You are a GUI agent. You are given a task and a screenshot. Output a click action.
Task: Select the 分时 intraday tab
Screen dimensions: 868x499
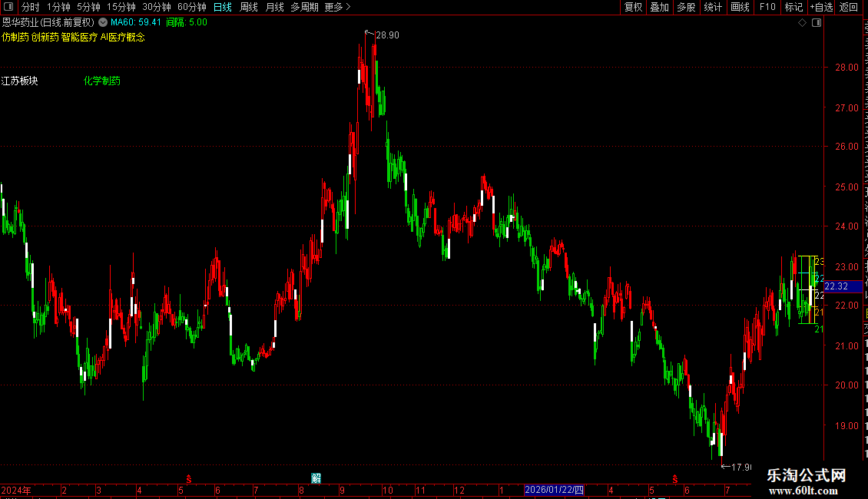tap(31, 7)
